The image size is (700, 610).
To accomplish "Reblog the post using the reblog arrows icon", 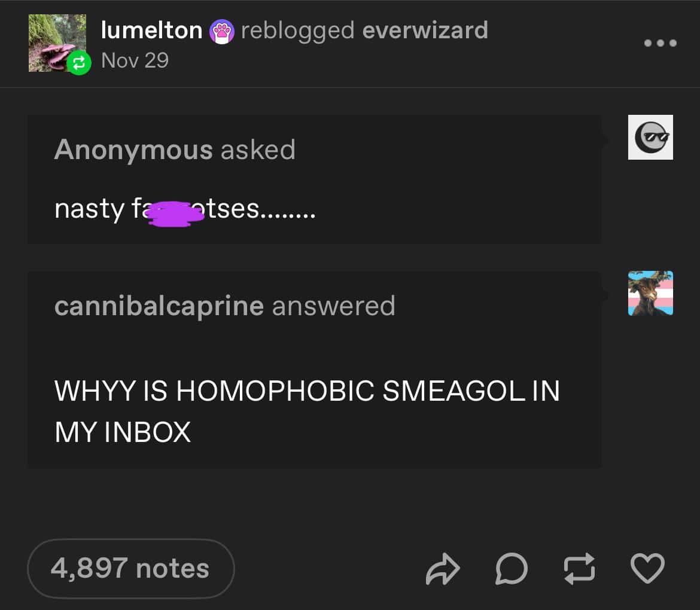I will [x=579, y=569].
